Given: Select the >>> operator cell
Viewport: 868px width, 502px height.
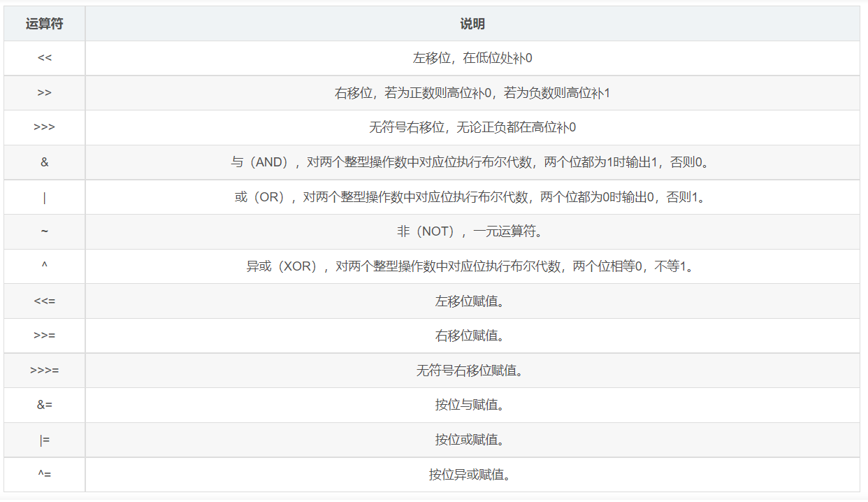Looking at the screenshot, I should [x=45, y=127].
